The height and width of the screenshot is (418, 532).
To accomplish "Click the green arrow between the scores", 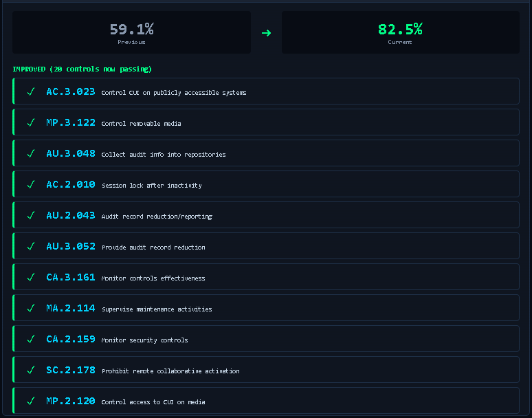I will point(266,33).
